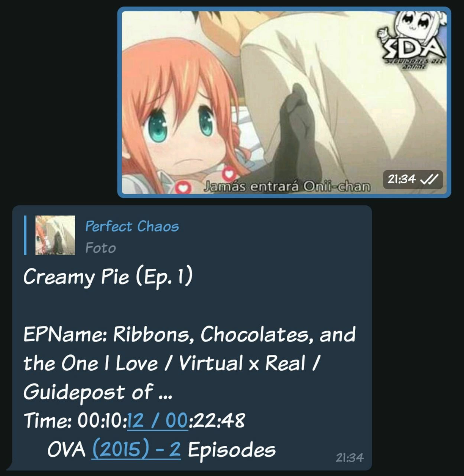464x476 pixels.
Task: Click the double-check read receipt icon
Action: (x=429, y=180)
